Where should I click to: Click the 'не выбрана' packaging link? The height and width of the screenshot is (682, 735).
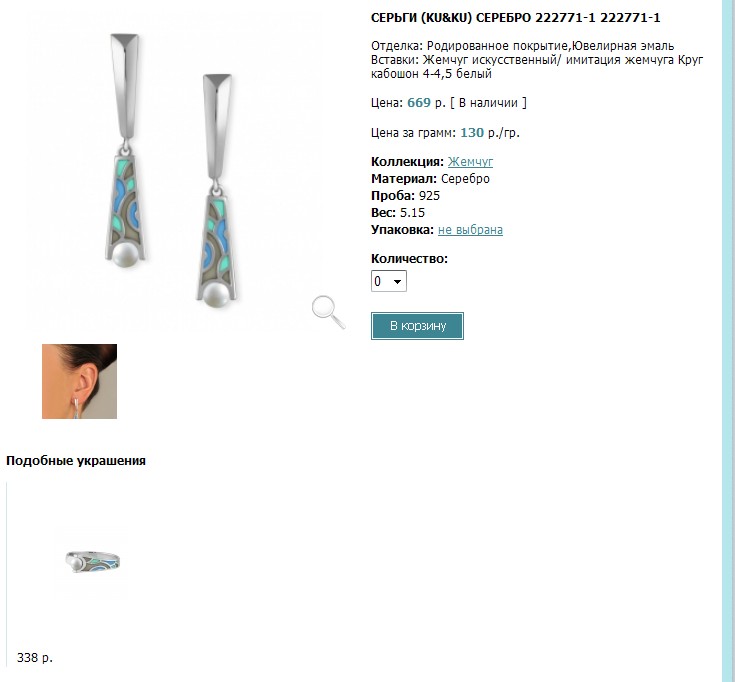coord(470,230)
